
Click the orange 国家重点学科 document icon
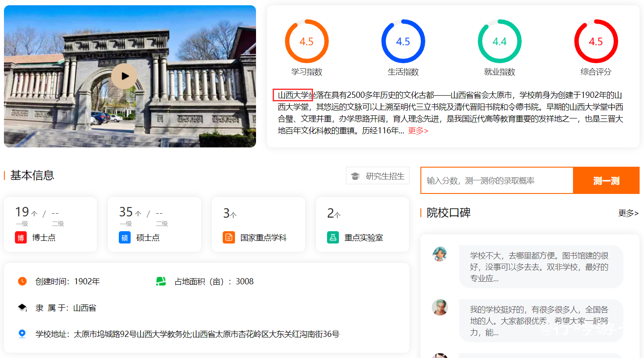coord(228,238)
